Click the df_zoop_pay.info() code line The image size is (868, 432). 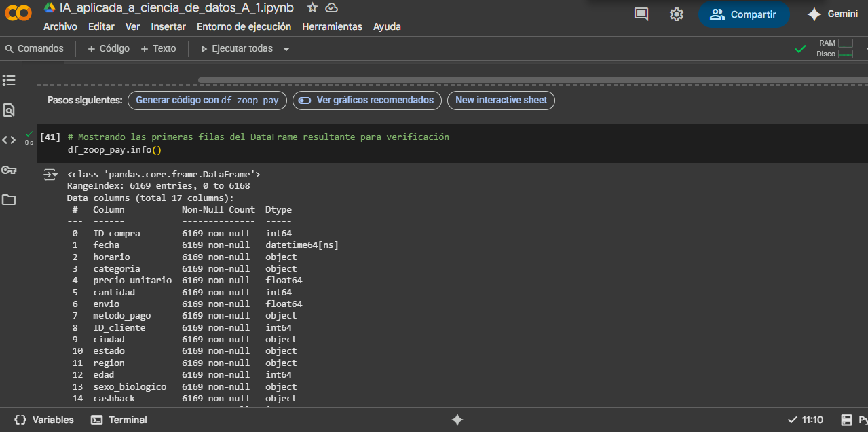(115, 149)
